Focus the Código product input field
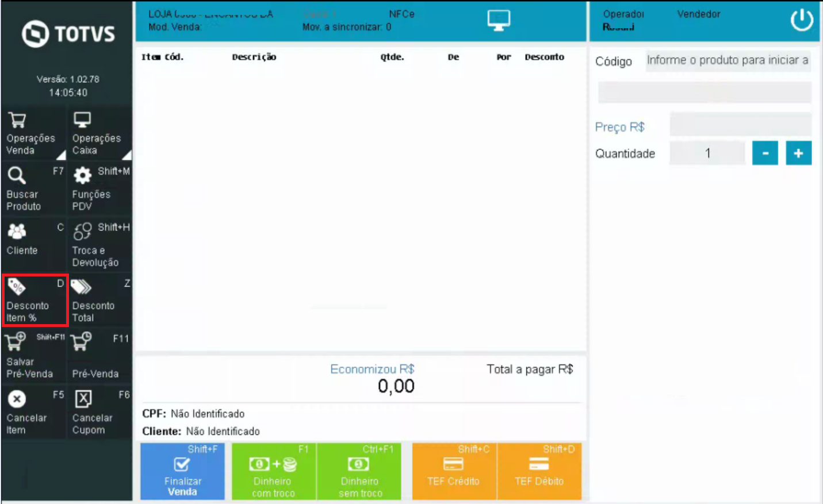 [728, 60]
